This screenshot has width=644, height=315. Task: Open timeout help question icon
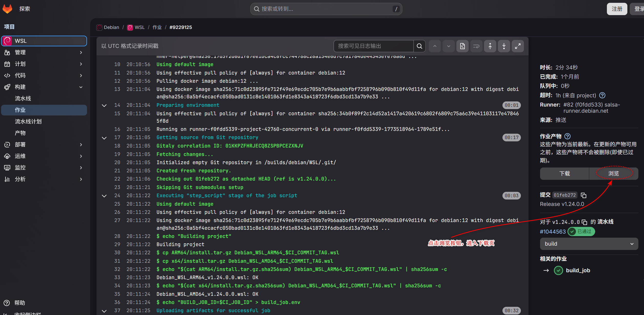pos(602,96)
